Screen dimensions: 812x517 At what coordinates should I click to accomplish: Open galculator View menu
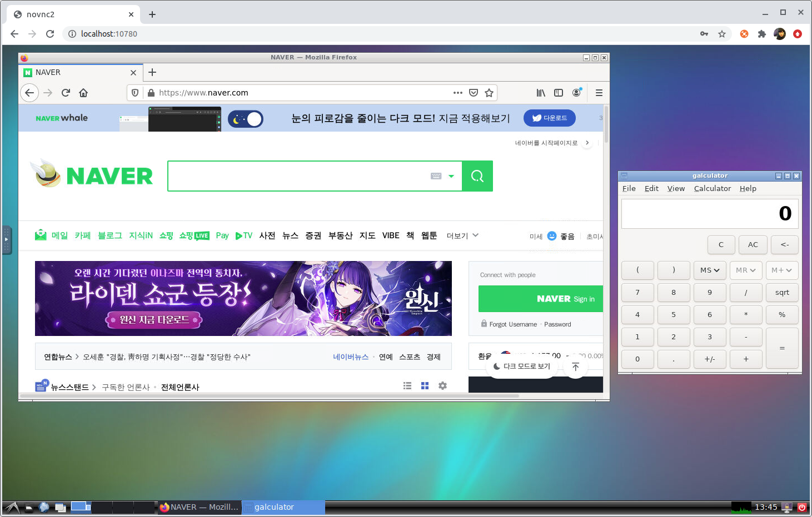click(676, 188)
